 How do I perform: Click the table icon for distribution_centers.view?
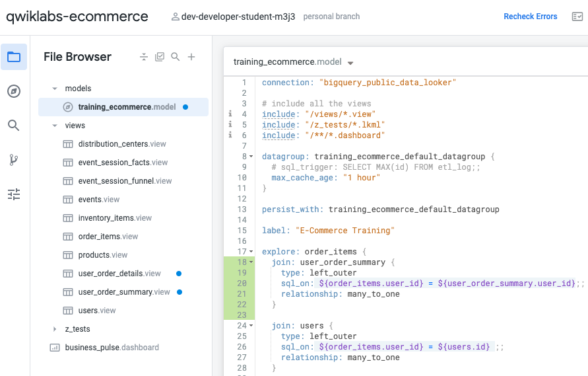(x=68, y=144)
